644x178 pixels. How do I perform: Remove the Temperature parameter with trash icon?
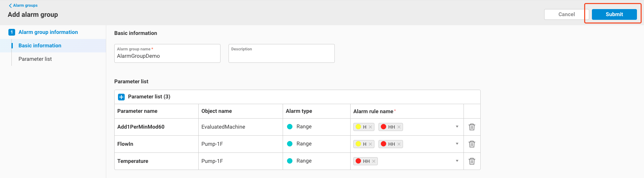pyautogui.click(x=472, y=161)
